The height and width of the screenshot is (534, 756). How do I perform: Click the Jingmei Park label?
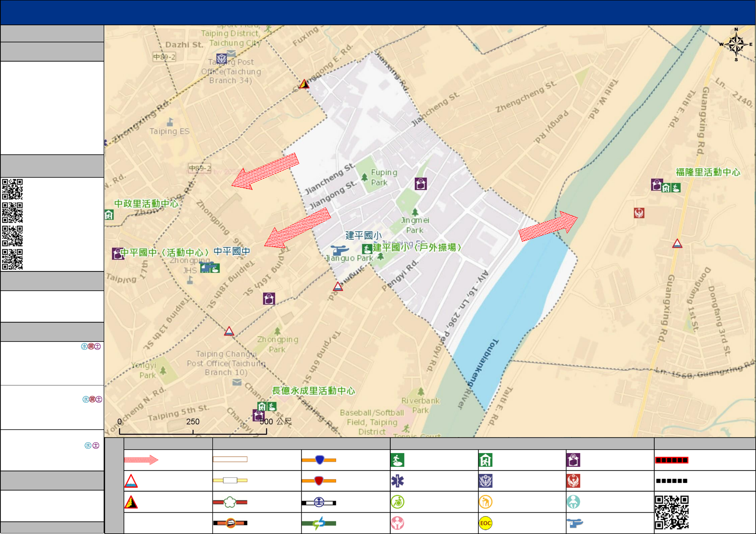pos(415,225)
